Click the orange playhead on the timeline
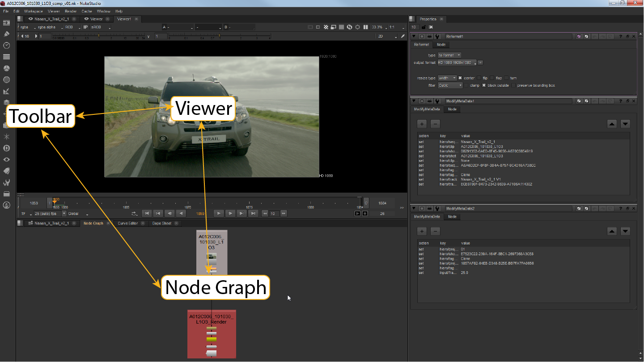This screenshot has height=362, width=644. coord(55,202)
